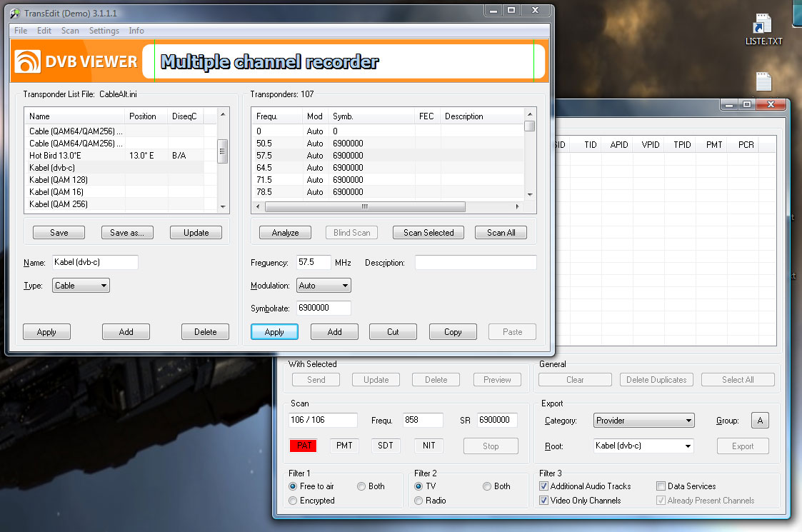This screenshot has height=532, width=802.
Task: Open the Settings menu
Action: [104, 31]
